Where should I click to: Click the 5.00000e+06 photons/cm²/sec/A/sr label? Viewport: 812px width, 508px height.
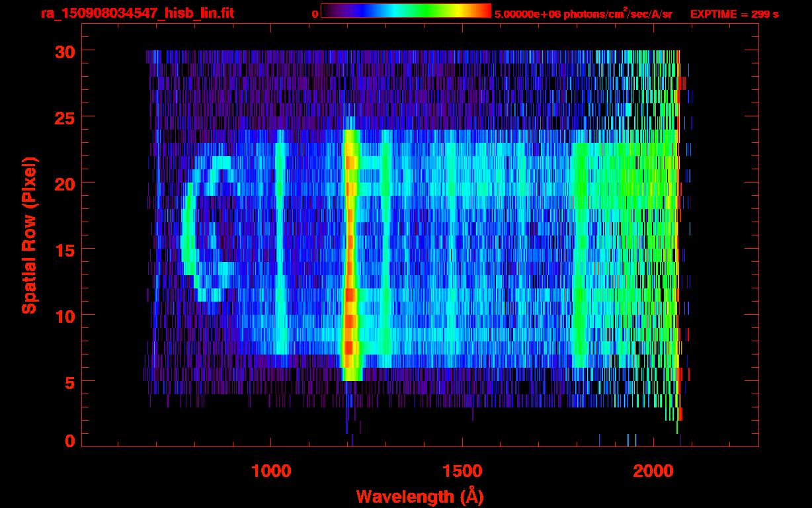tap(583, 13)
